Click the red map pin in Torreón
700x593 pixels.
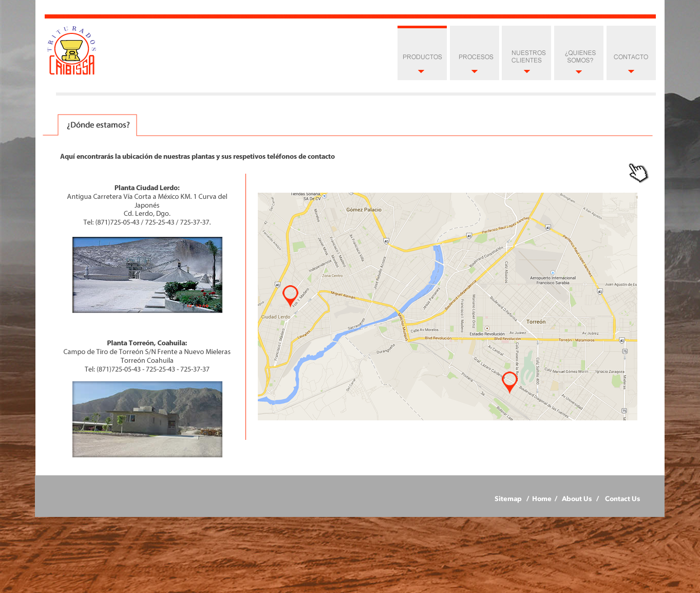tap(509, 382)
